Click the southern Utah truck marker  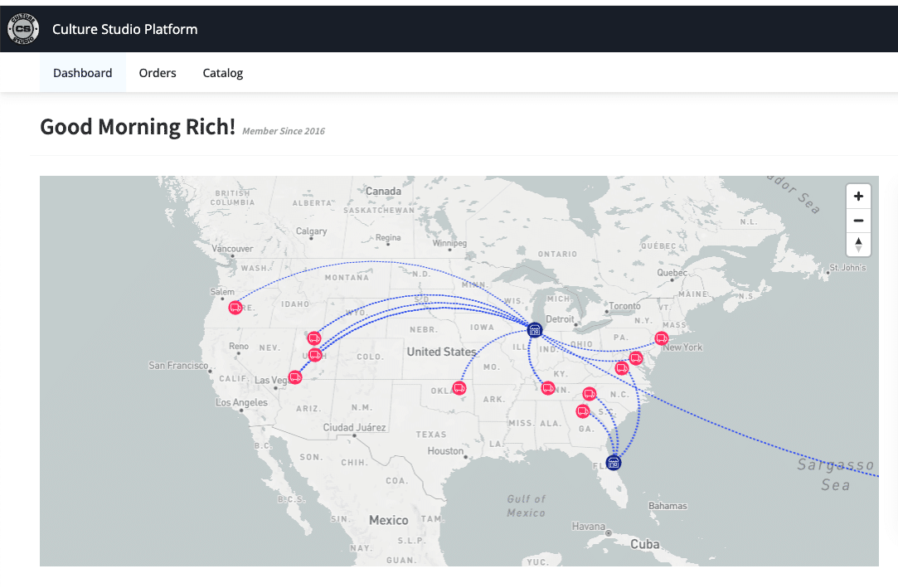click(x=315, y=355)
